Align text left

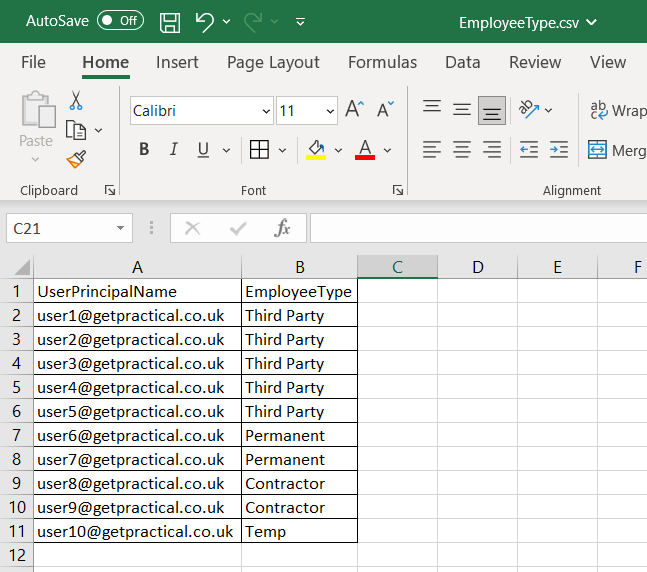tap(432, 149)
